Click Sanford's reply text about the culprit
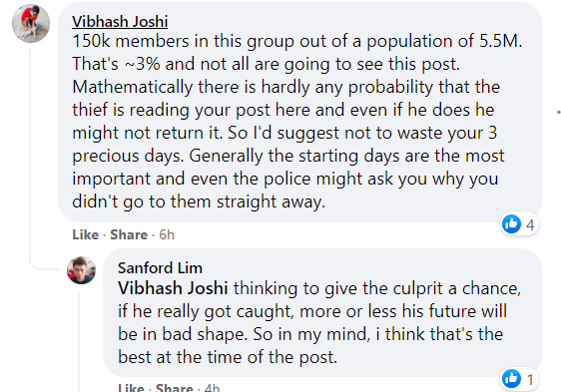Image resolution: width=561 pixels, height=392 pixels. point(319,322)
